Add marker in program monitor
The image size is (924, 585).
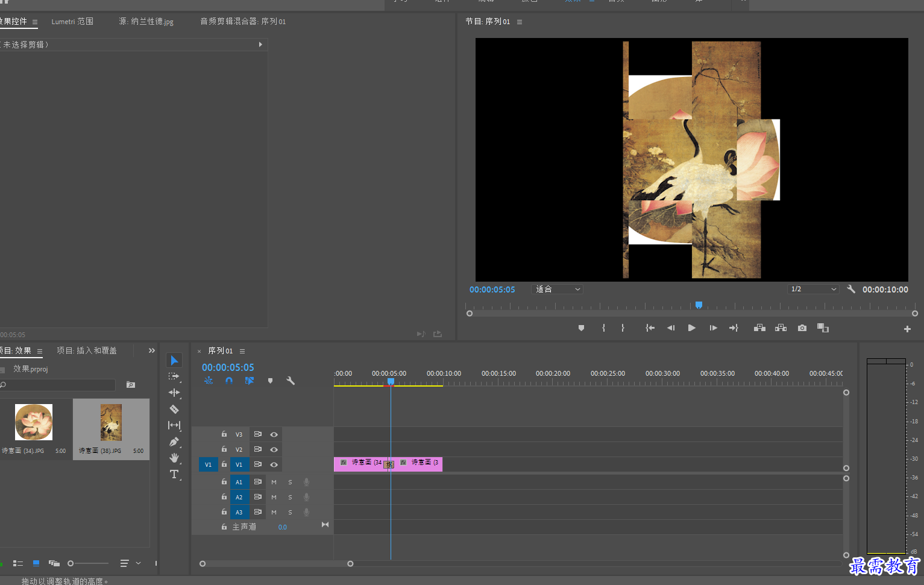pos(581,328)
